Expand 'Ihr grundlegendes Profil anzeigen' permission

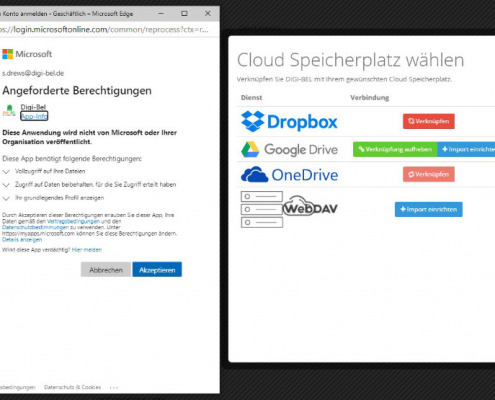pos(6,198)
